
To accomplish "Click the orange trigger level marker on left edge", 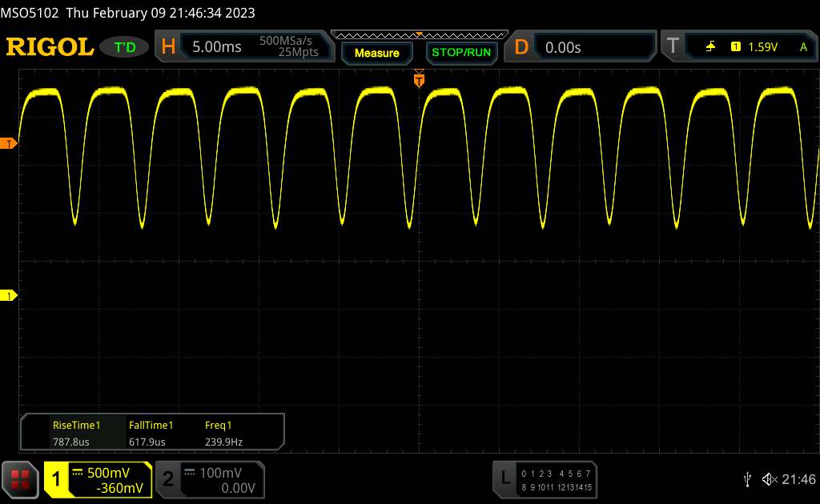I will (10, 143).
